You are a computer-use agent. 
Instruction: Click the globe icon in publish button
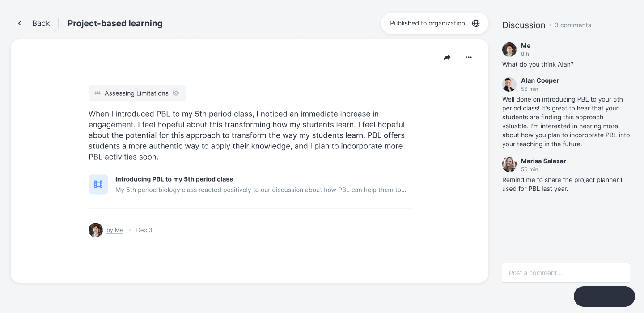coord(476,23)
